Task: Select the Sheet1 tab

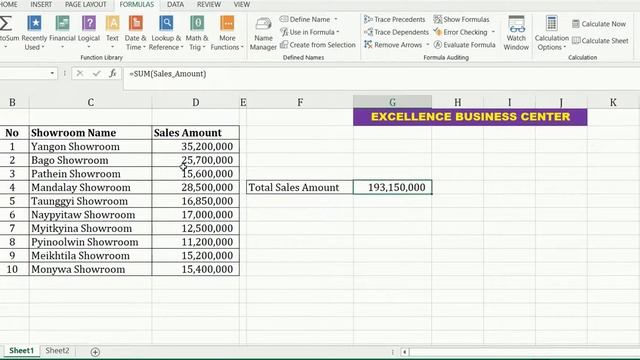Action: pyautogui.click(x=21, y=351)
